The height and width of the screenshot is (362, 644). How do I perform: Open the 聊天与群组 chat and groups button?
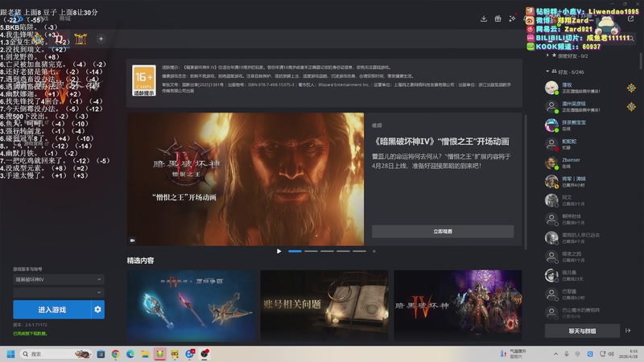point(582,331)
